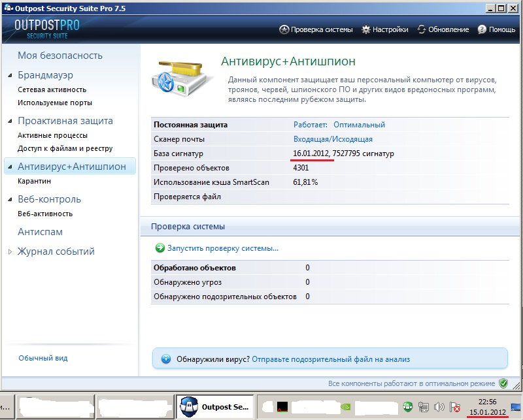Open the Проверка системы scan icon in header
523x420 pixels.
pos(284,29)
